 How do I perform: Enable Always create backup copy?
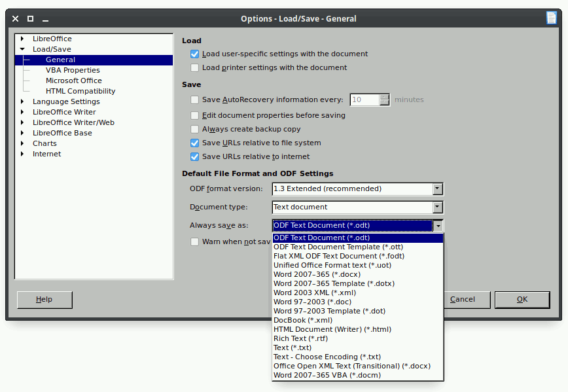(x=194, y=130)
